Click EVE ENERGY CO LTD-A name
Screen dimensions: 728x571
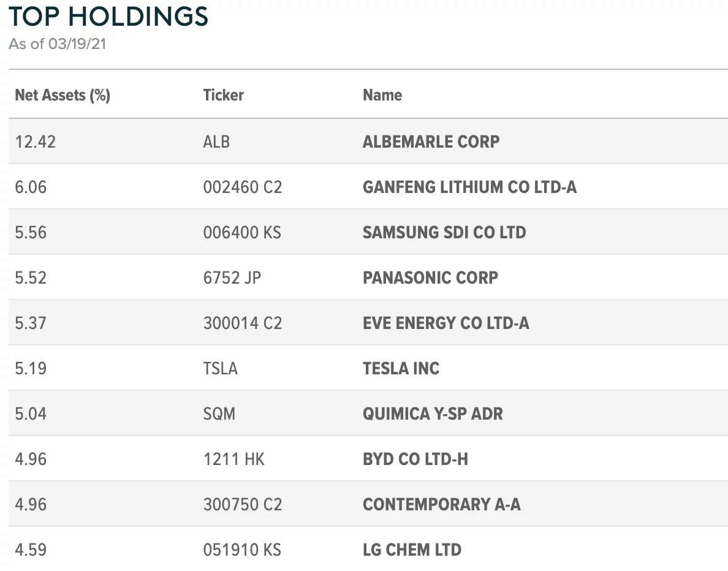[446, 323]
